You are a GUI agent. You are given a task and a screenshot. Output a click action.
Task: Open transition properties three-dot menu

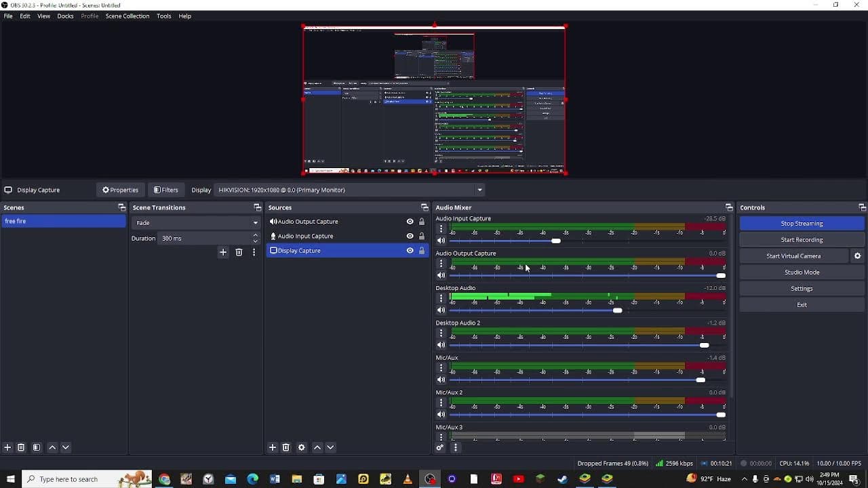(x=254, y=252)
